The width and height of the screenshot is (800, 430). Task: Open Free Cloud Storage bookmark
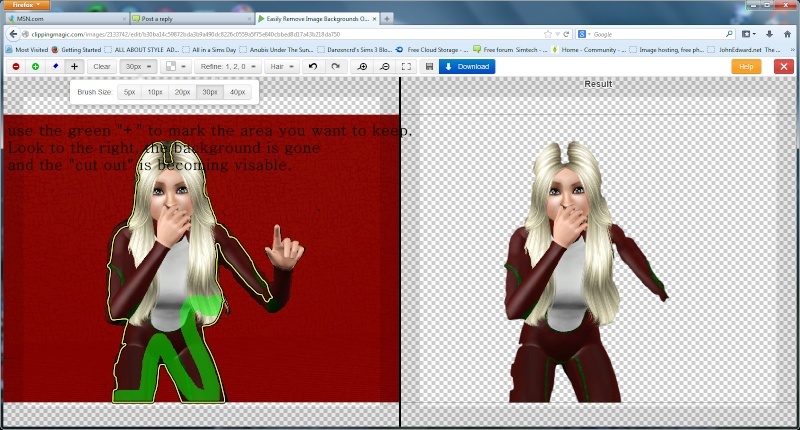[x=432, y=49]
